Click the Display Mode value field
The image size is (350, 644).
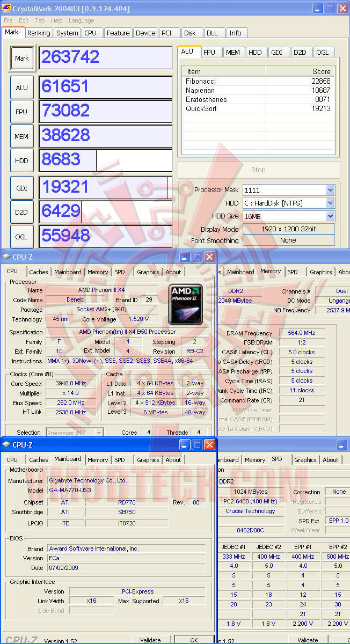click(288, 229)
